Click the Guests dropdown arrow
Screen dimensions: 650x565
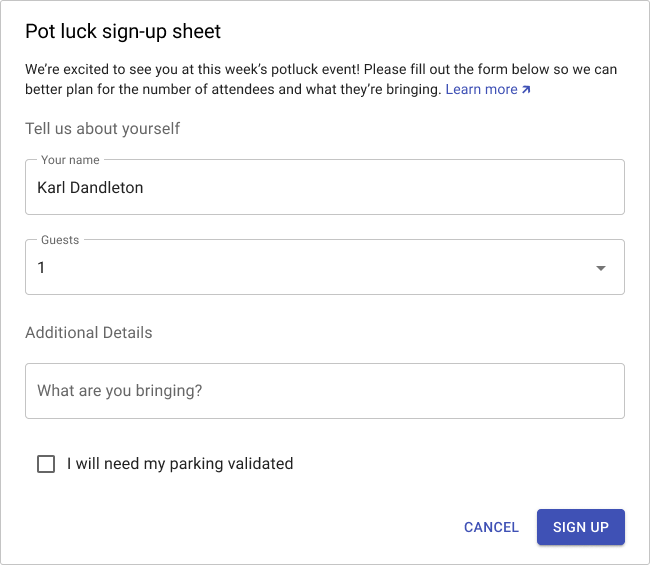(x=601, y=268)
